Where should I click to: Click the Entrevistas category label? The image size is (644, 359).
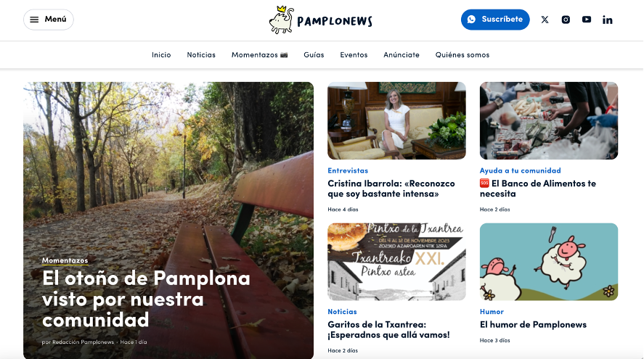tap(348, 170)
